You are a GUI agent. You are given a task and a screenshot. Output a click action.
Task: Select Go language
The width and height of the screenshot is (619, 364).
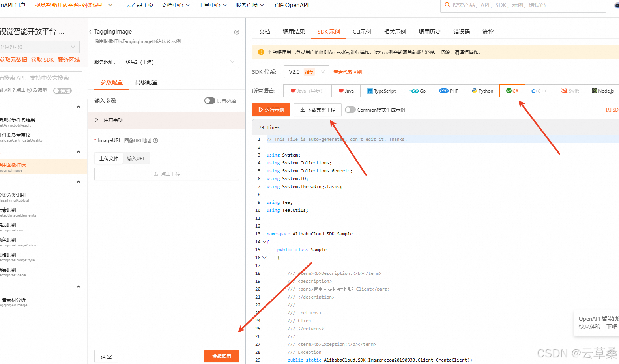(417, 91)
